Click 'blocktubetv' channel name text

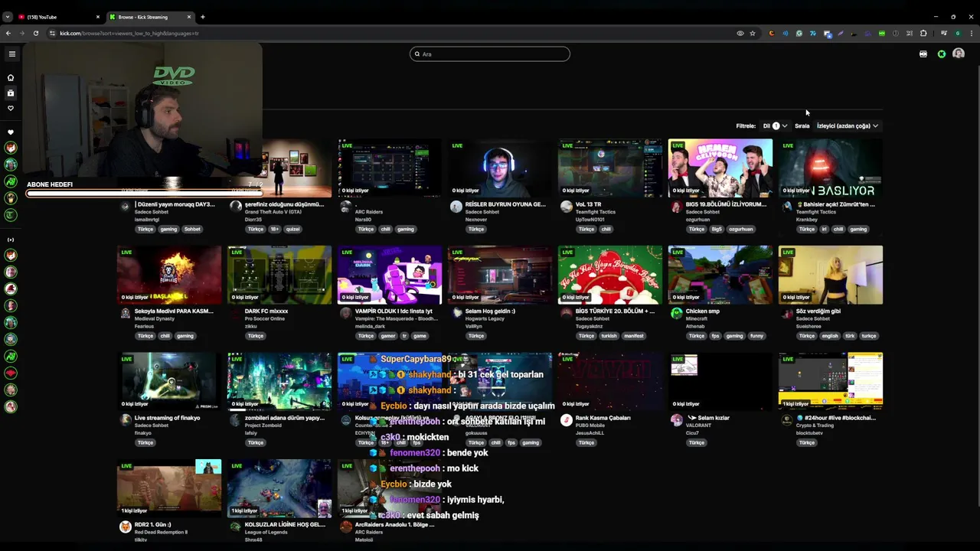pos(809,433)
